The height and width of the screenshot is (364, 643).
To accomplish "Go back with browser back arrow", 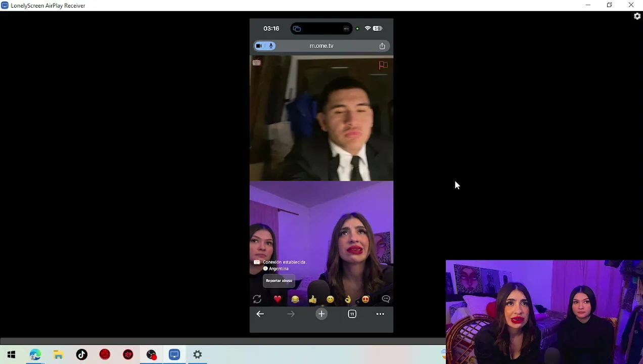I will tap(260, 314).
